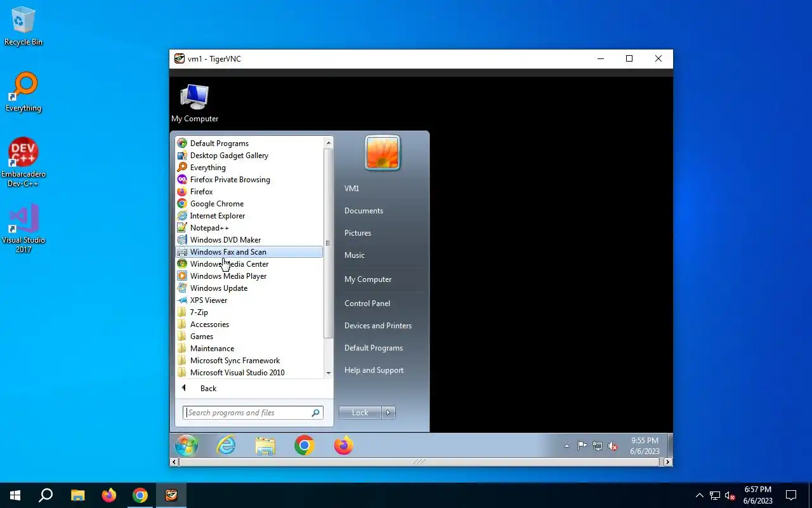Show hidden icons in the host tray
This screenshot has height=508, width=812.
700,495
